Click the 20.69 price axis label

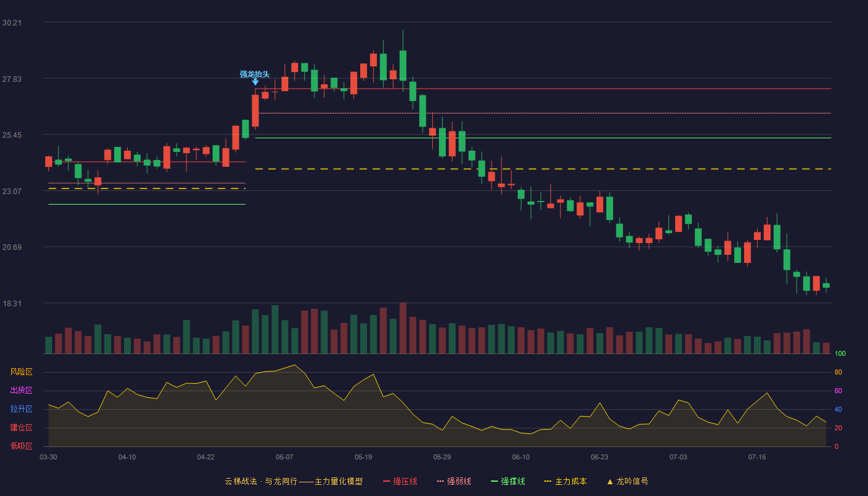[x=12, y=247]
